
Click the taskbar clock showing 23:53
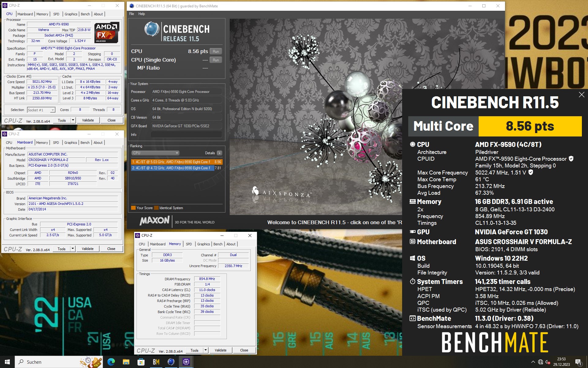[x=561, y=362]
